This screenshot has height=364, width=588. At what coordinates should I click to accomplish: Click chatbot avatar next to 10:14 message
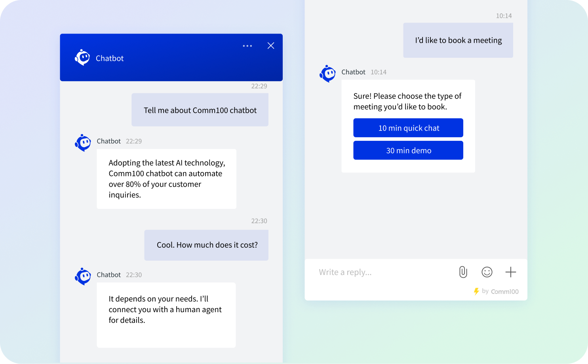coord(328,74)
